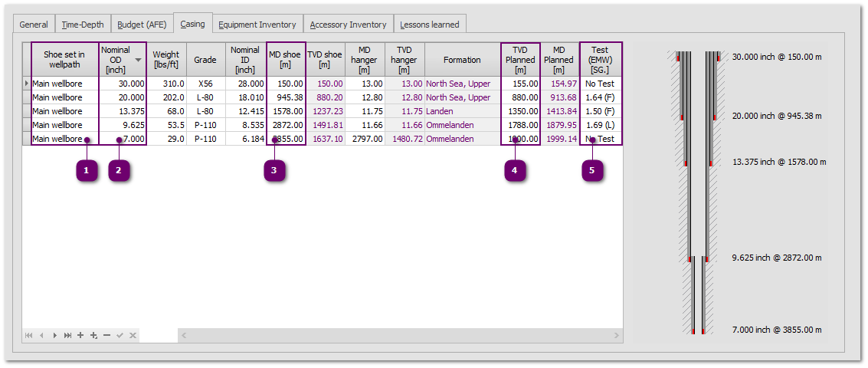Open the Budget (AFE) tab
868x368 pixels.
coord(142,25)
